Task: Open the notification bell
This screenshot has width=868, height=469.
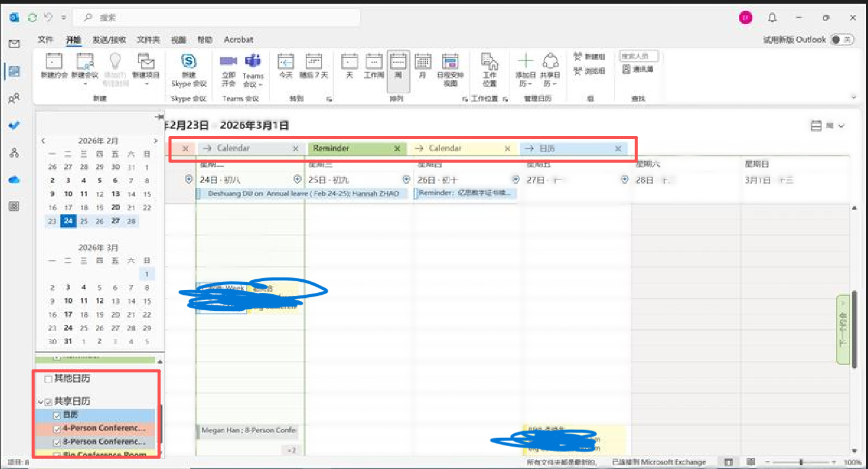Action: [772, 18]
